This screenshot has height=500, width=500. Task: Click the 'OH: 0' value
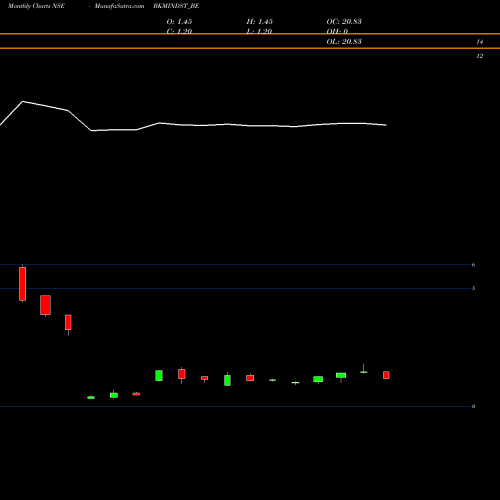tap(337, 31)
